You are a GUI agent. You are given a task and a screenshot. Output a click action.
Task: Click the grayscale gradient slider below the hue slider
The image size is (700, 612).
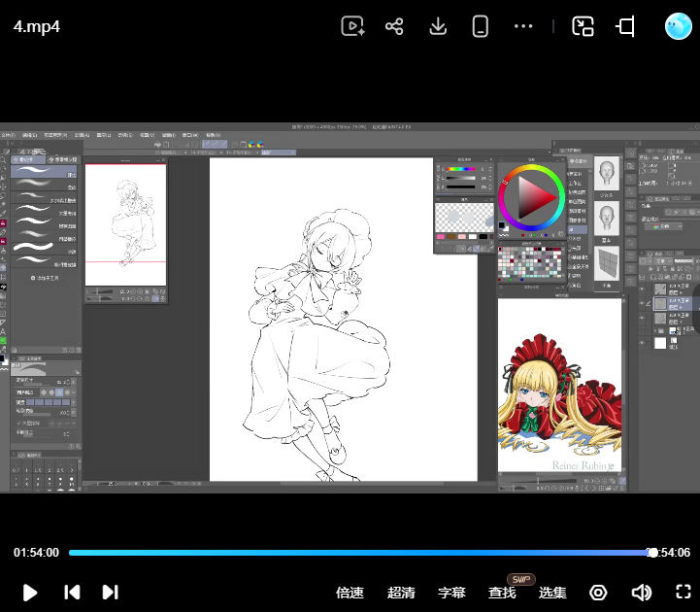click(461, 178)
